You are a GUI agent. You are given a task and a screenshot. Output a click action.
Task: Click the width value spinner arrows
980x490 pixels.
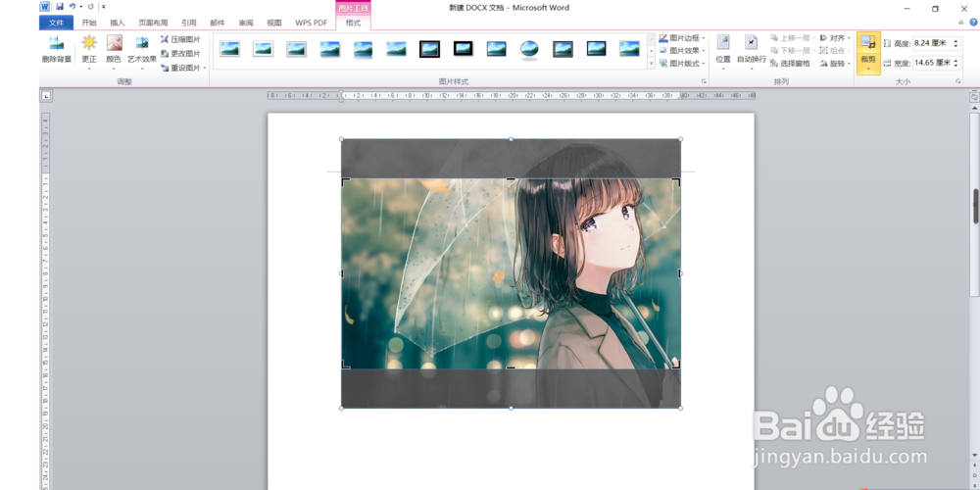tap(955, 63)
